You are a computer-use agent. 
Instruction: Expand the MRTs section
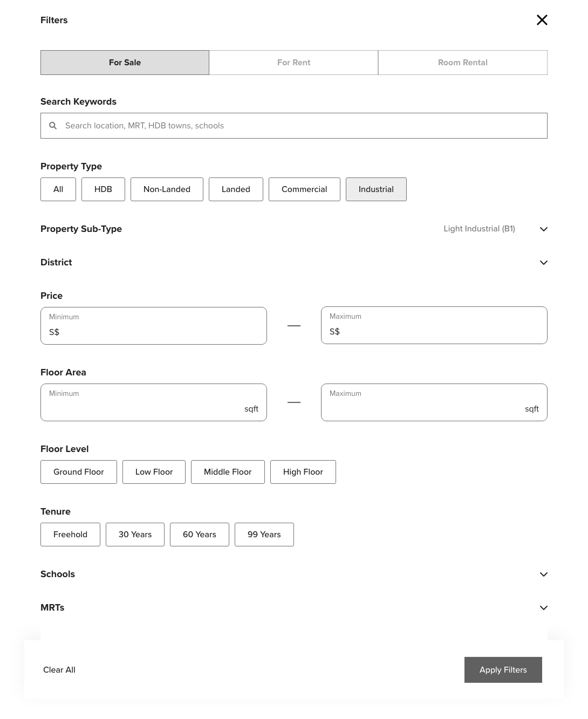click(x=294, y=608)
